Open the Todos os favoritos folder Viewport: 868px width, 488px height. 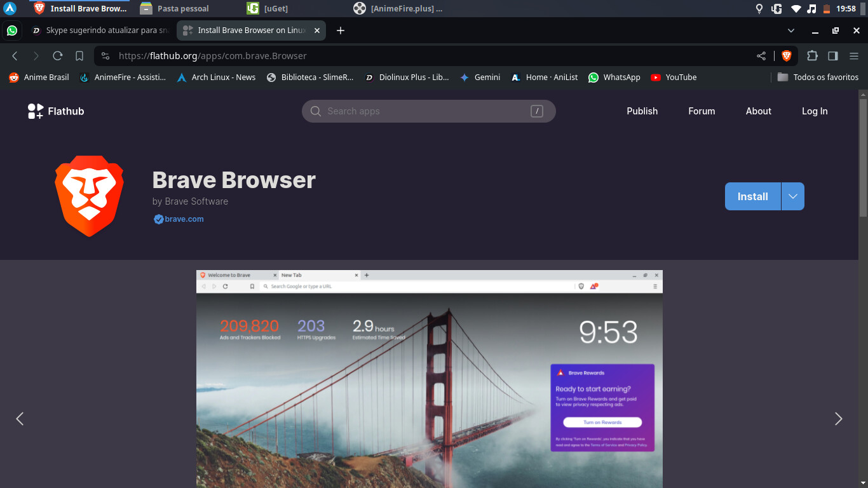(818, 78)
